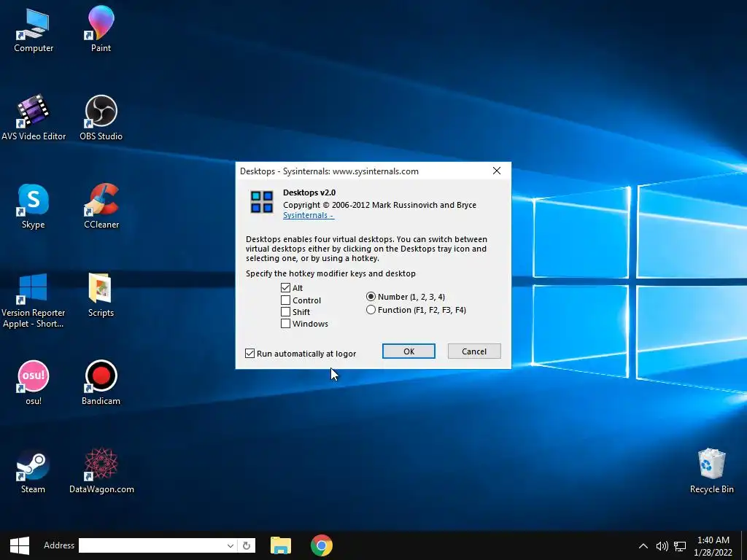This screenshot has height=560, width=747.
Task: Select the Skype desktop shortcut
Action: (x=34, y=206)
